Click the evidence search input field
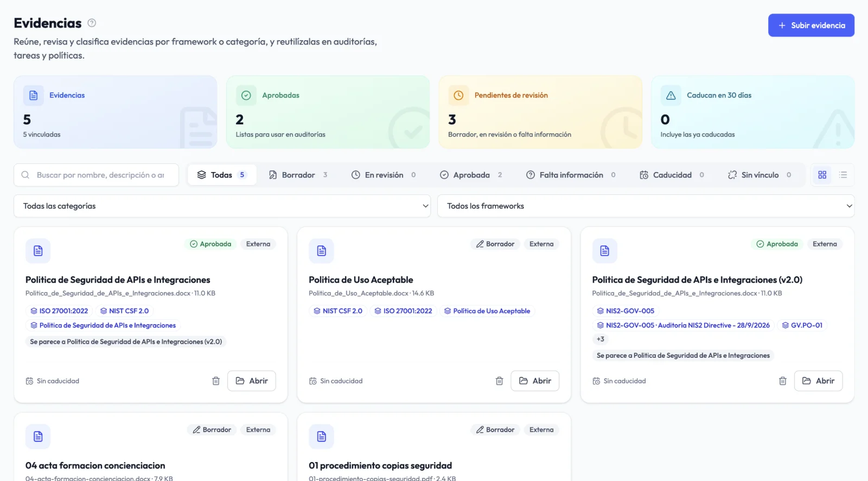The height and width of the screenshot is (481, 868). coord(97,175)
